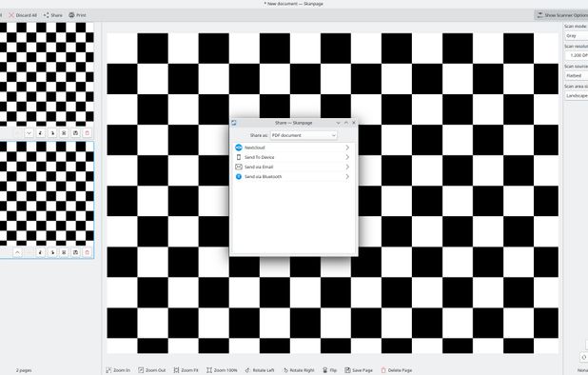Delete the first page thumbnail
The height and width of the screenshot is (375, 588).
click(x=88, y=133)
